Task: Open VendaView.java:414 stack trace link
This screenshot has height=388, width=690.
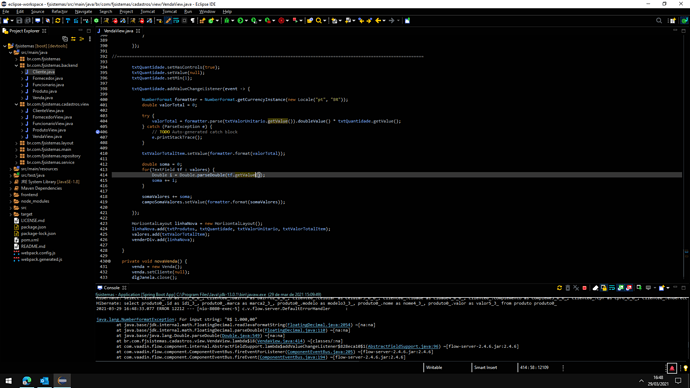Action: pyautogui.click(x=280, y=341)
